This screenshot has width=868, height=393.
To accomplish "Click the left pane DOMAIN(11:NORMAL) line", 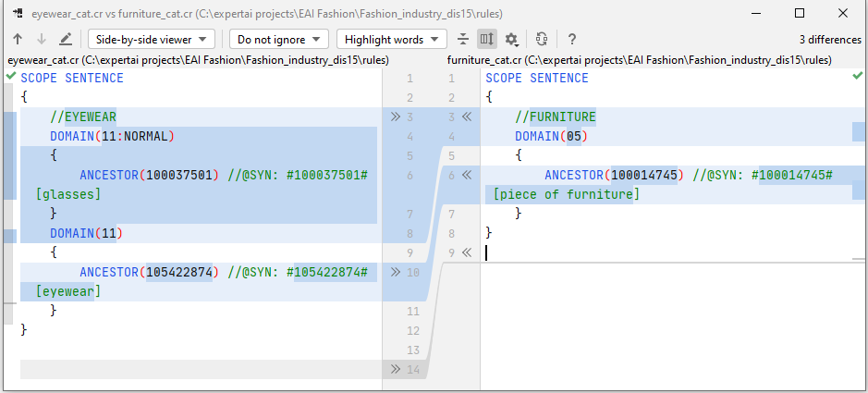I will pos(112,136).
